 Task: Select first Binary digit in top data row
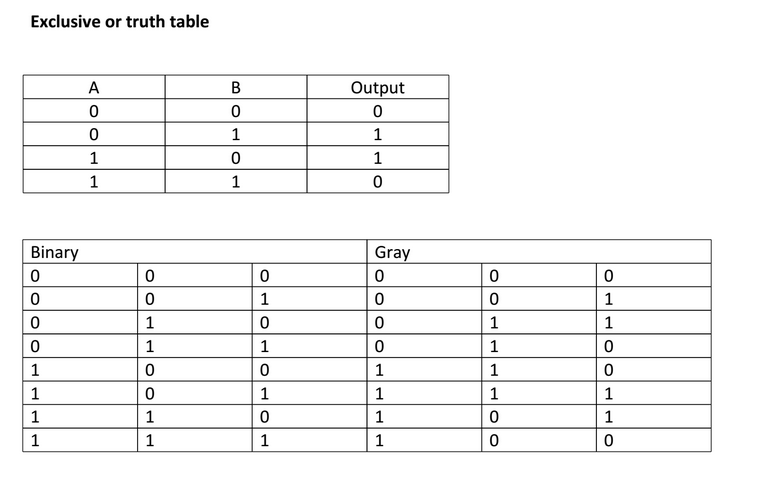(36, 275)
